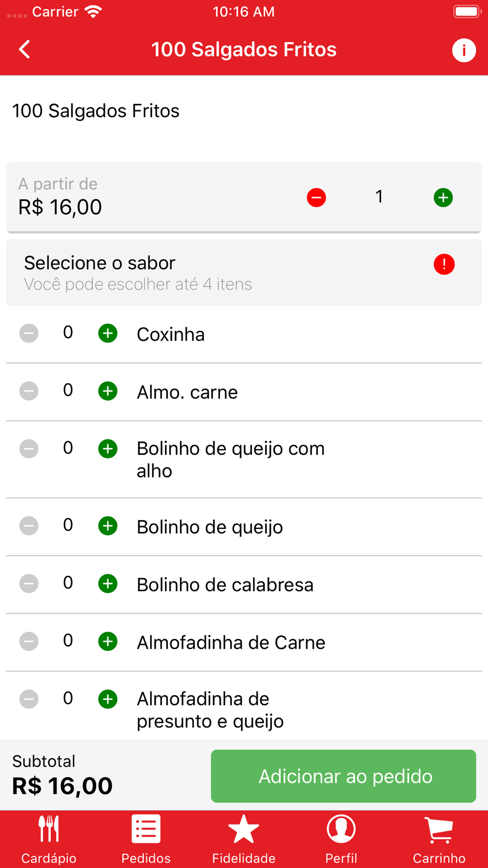
Task: Increase the main item quantity
Action: (x=443, y=198)
